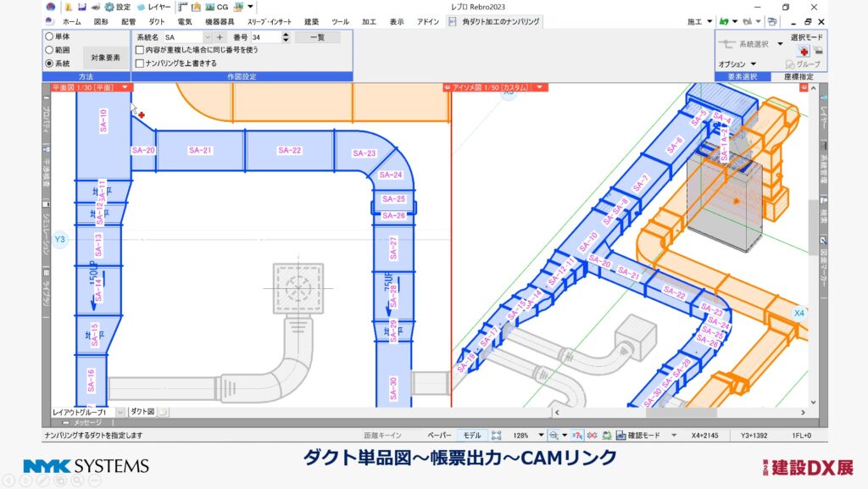Open the レイヤー (layer) settings icon
This screenshot has height=489, width=868.
pos(140,7)
